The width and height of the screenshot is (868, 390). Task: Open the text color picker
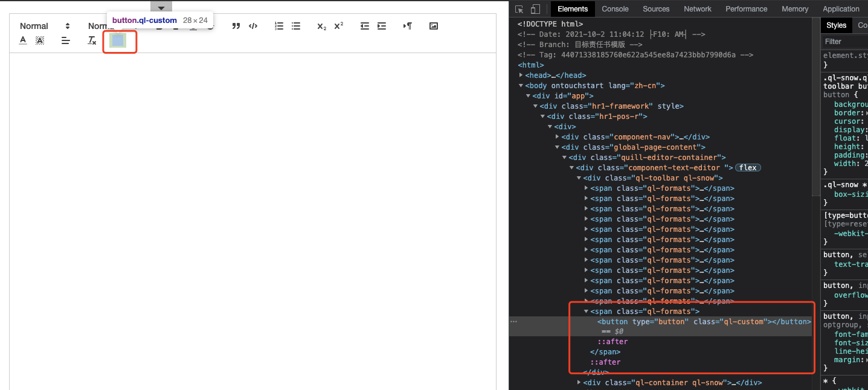(23, 40)
